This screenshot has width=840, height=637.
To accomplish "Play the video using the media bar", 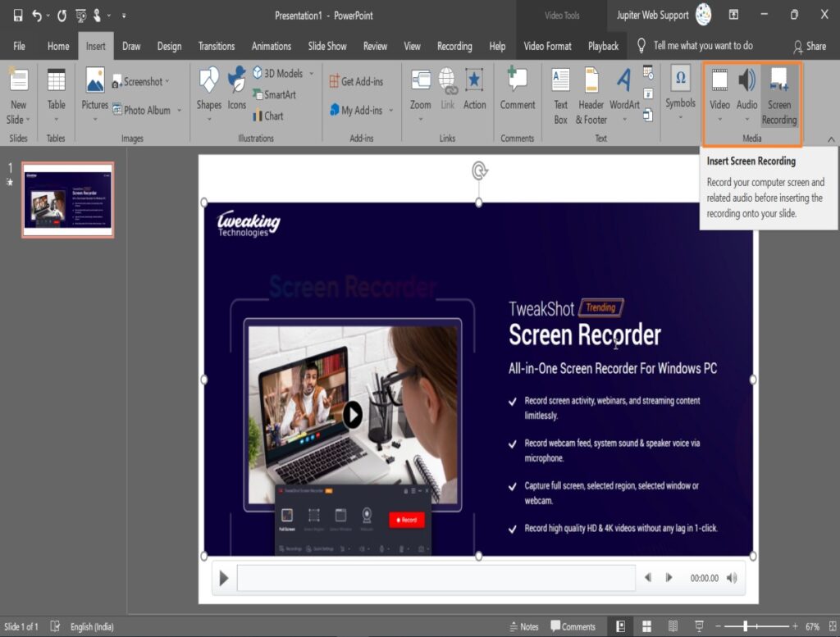I will pos(224,578).
